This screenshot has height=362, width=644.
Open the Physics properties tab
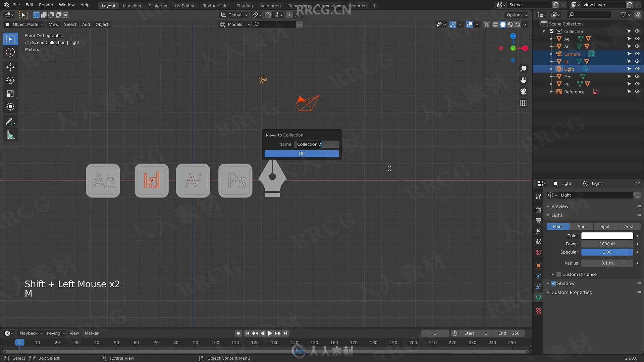(538, 276)
